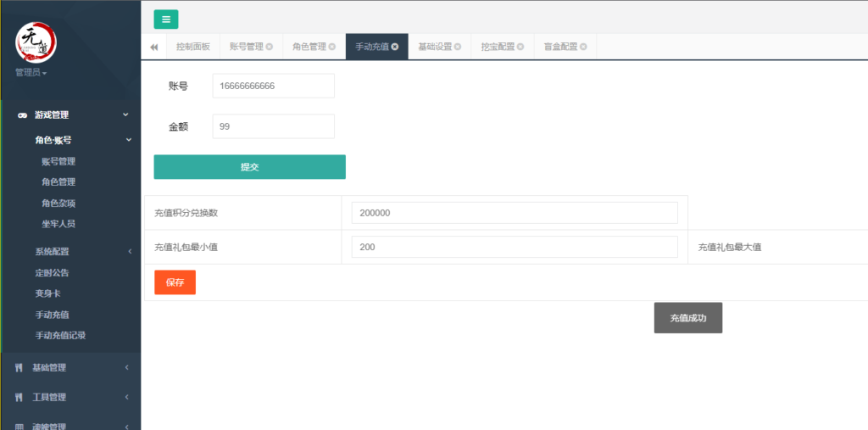
Task: Click the 游戏管理 sidebar label
Action: tap(52, 115)
